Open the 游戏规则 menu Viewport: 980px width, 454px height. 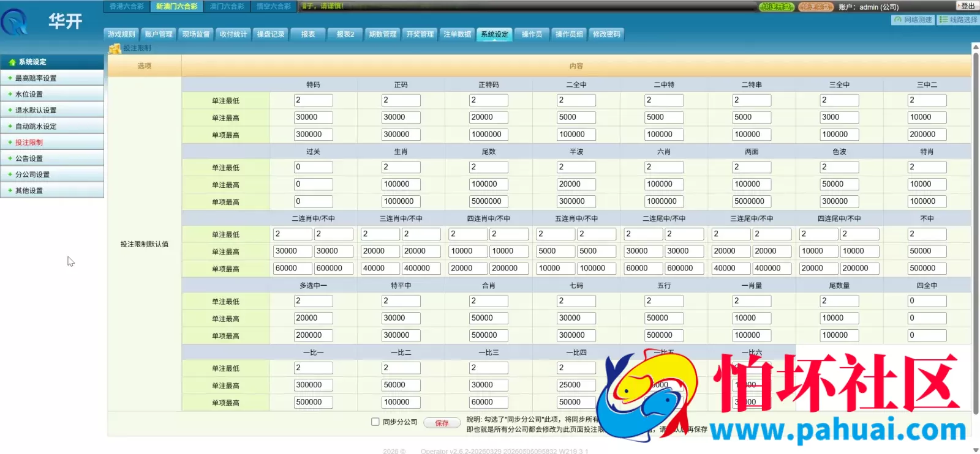click(121, 34)
